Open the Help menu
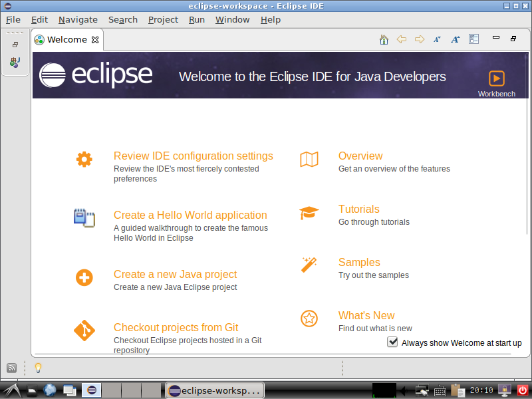 [x=271, y=20]
